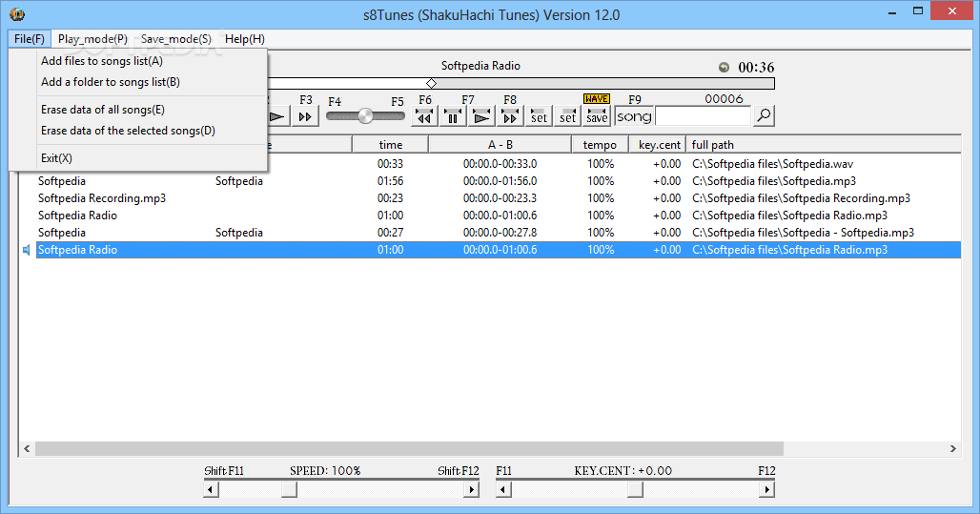Click the set button next to save
The width and height of the screenshot is (980, 514).
(x=567, y=116)
